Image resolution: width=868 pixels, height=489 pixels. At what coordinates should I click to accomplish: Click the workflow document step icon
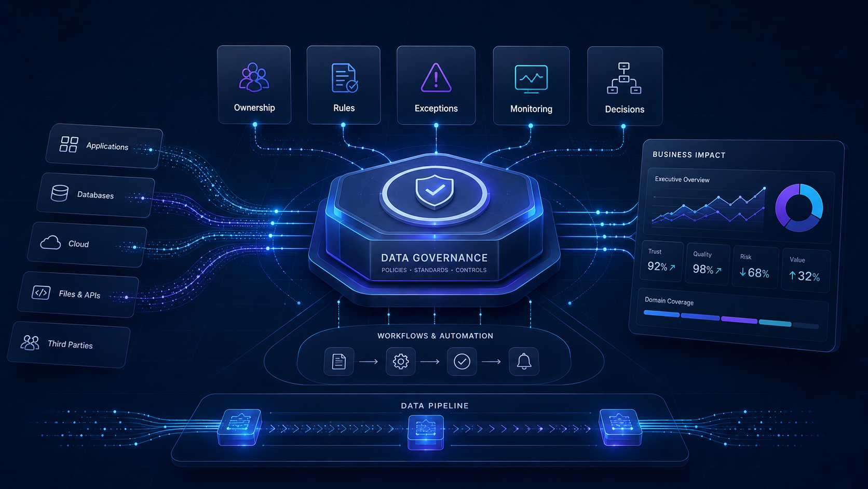pos(338,361)
